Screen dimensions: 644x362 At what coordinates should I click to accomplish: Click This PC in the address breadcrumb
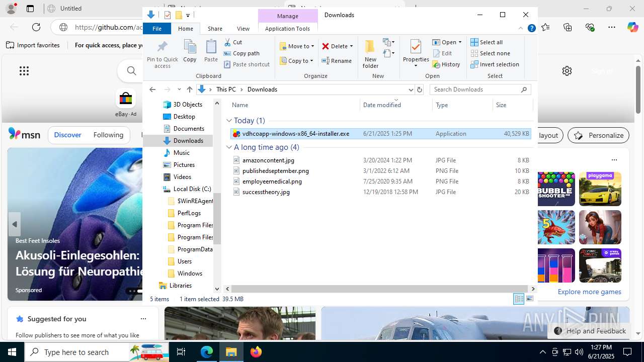(x=226, y=89)
